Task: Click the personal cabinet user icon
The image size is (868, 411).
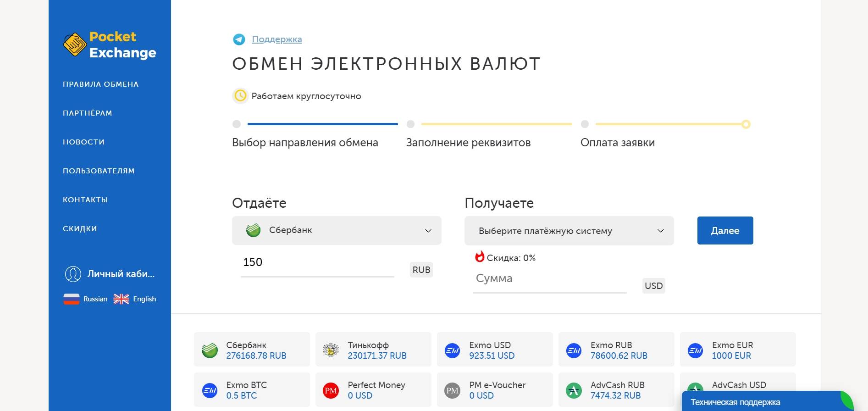Action: click(x=73, y=274)
